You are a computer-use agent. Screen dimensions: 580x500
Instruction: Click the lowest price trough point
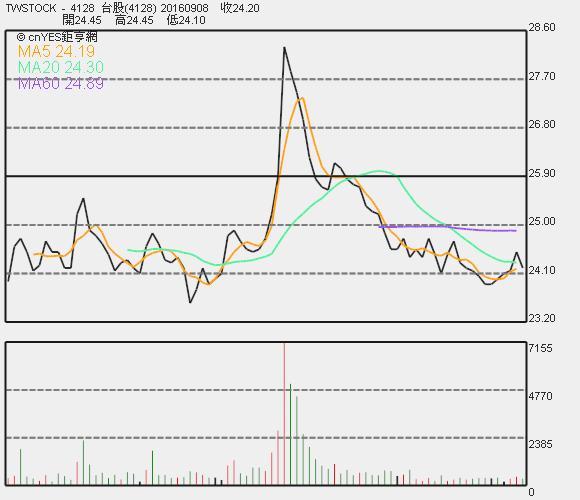pos(190,303)
